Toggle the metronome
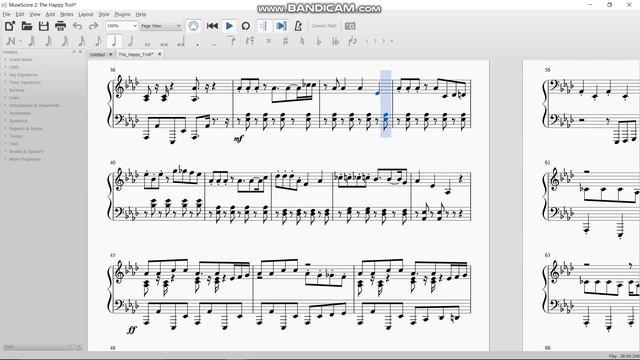This screenshot has height=360, width=640. click(x=298, y=26)
